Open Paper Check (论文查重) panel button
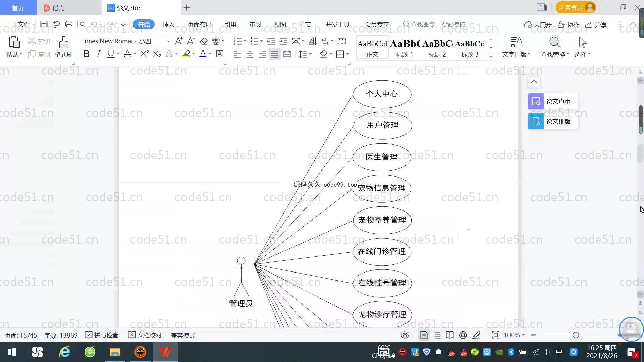 [553, 101]
